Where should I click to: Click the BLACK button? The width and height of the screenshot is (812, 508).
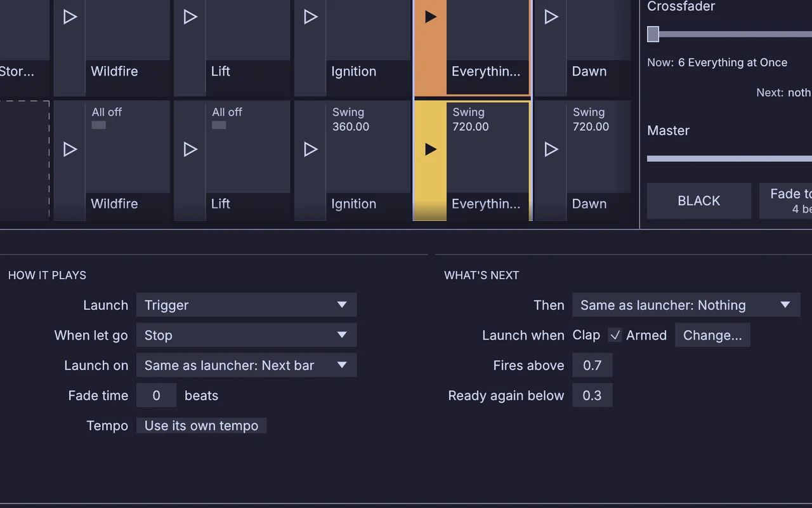pos(699,201)
